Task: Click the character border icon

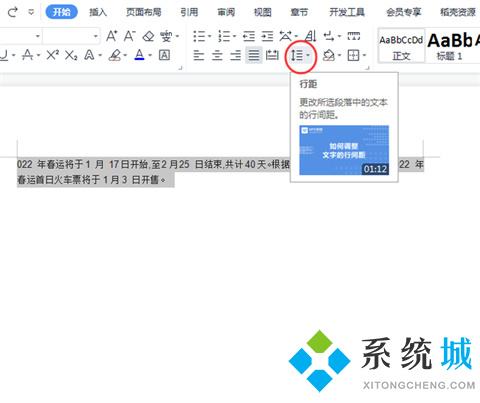Action: tap(164, 55)
